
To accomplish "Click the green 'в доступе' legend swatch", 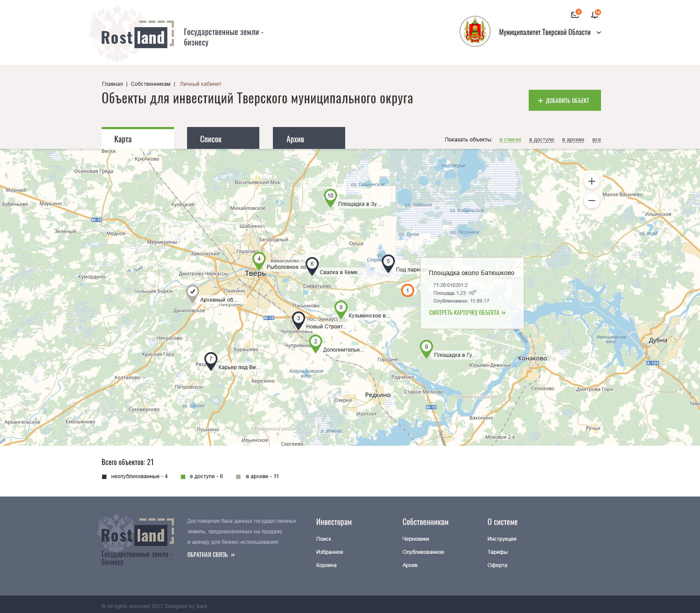I will [x=183, y=477].
